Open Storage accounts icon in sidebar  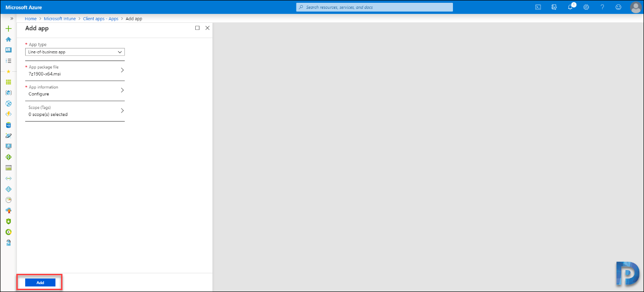click(x=8, y=168)
